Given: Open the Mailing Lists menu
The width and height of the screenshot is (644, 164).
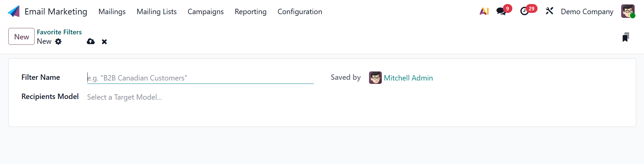Looking at the screenshot, I should (x=156, y=11).
